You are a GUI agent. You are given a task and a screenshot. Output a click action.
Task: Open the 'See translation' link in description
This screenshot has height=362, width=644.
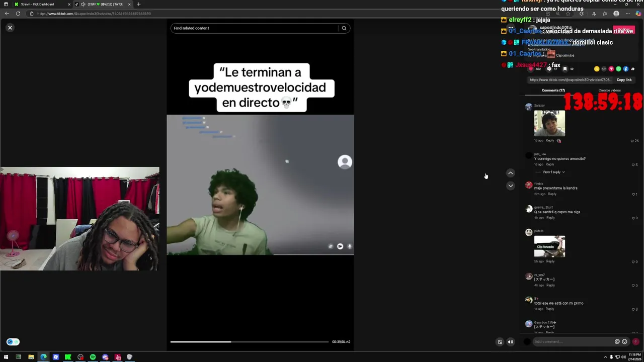tap(539, 49)
